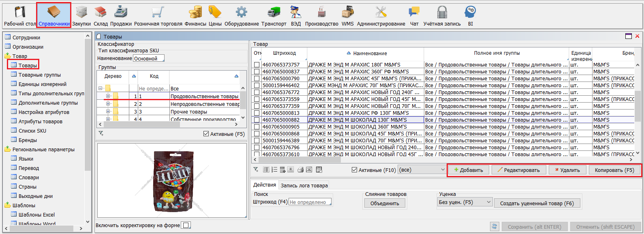Click the filter icon below product table
Viewport: 644px width, 234px height.
point(256,170)
